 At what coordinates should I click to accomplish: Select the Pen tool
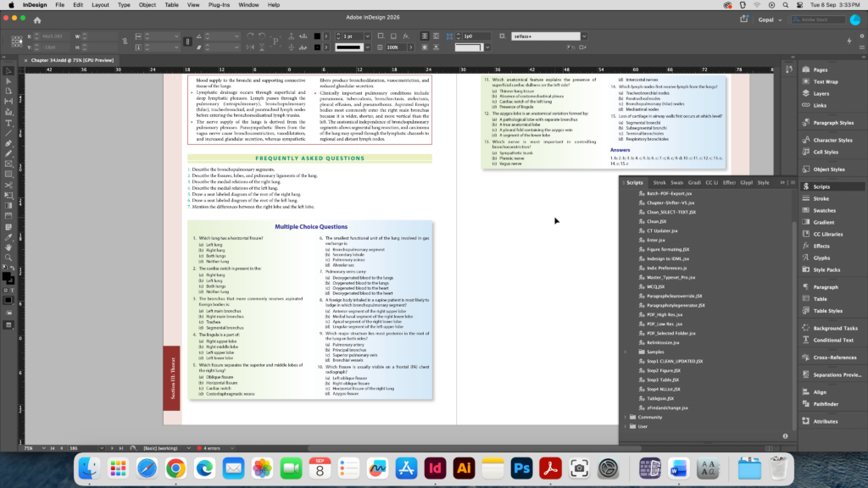(8, 143)
